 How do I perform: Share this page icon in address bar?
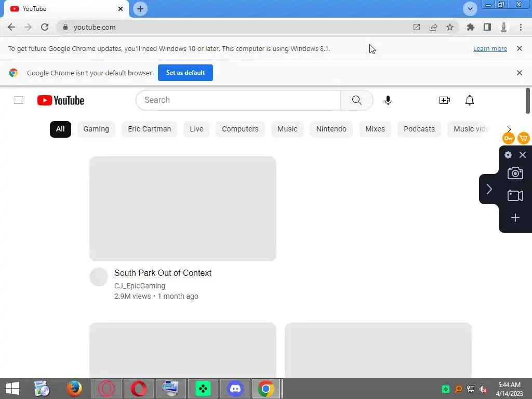tap(433, 27)
